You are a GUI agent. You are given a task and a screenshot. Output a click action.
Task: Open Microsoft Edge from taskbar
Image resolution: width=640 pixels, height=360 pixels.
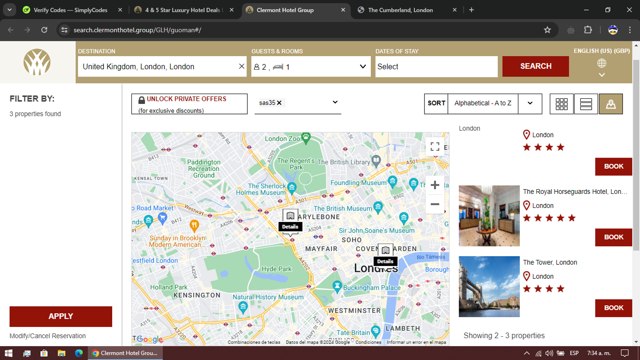(x=79, y=353)
